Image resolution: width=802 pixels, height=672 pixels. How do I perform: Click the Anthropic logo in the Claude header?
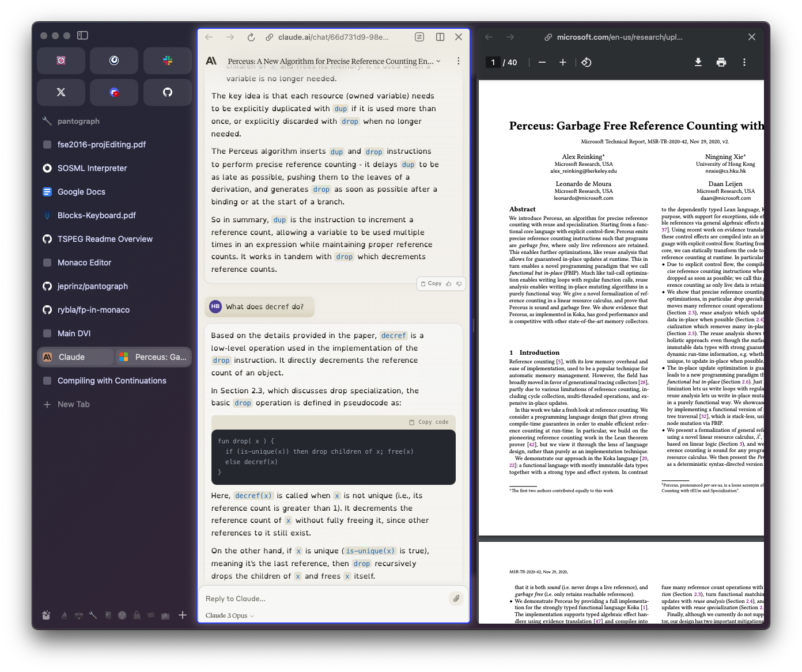pos(211,60)
